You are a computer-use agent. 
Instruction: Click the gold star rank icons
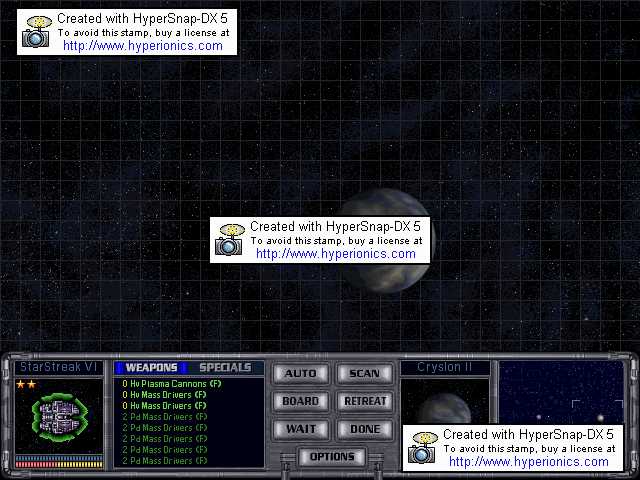click(26, 384)
